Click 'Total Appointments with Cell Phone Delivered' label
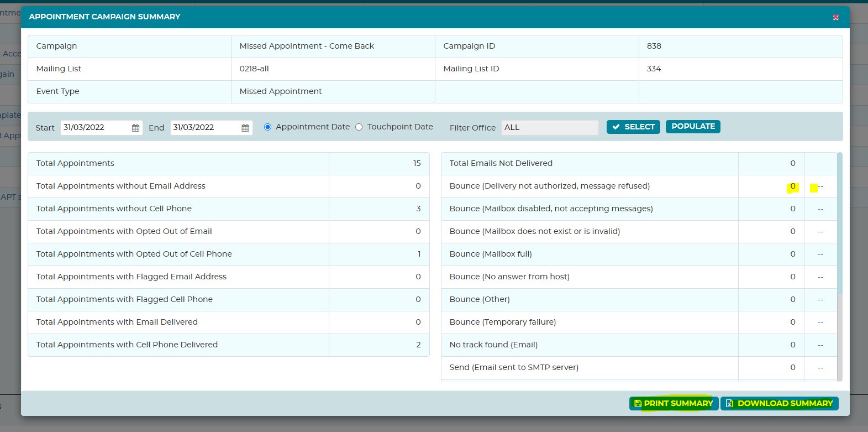Image resolution: width=868 pixels, height=432 pixels. pyautogui.click(x=127, y=345)
